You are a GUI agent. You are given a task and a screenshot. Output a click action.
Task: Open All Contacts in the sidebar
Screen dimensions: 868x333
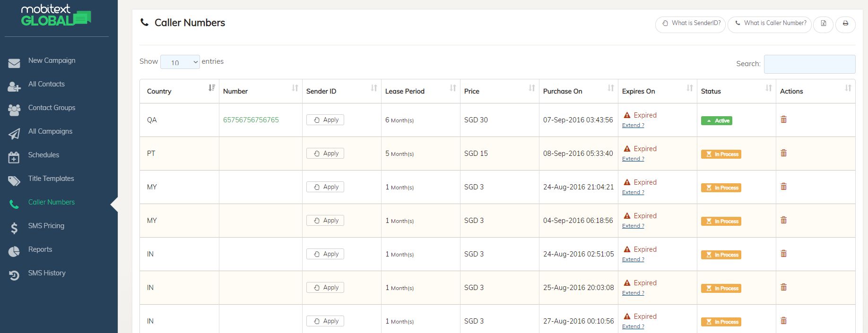(x=46, y=84)
